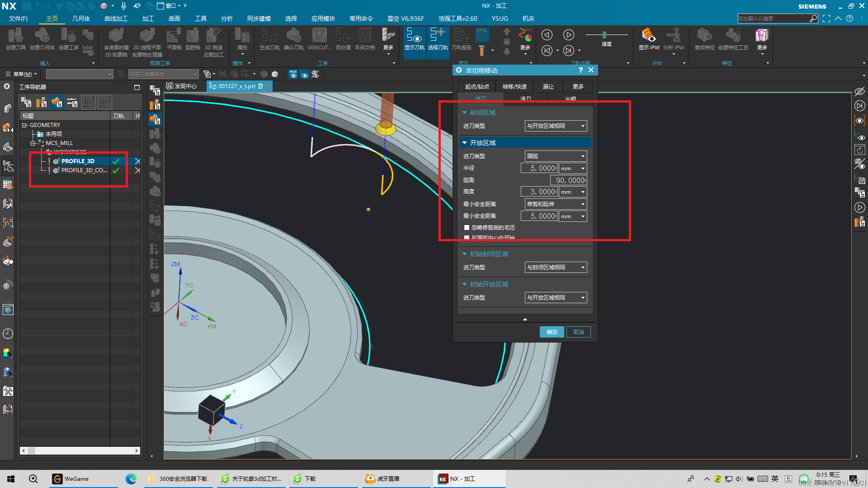Switch to the 转移/快速 tab
The height and width of the screenshot is (488, 868).
pyautogui.click(x=514, y=86)
